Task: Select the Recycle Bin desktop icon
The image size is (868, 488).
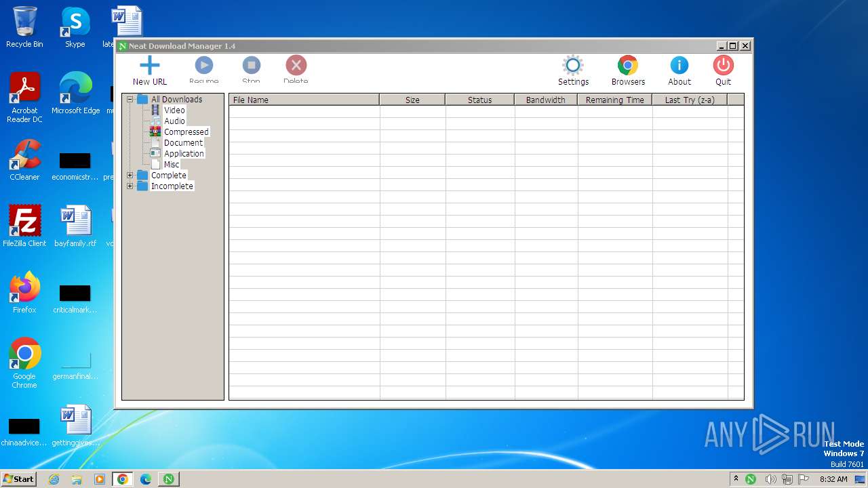Action: (x=24, y=27)
